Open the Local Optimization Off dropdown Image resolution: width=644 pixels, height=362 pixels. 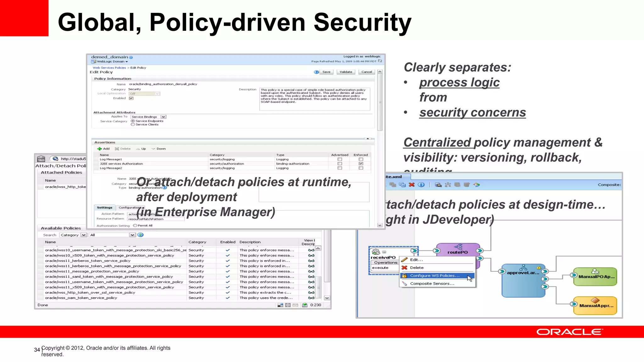point(145,94)
